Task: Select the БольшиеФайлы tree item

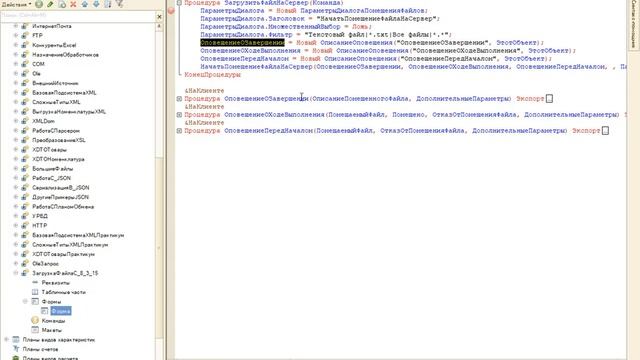Action: 53,169
